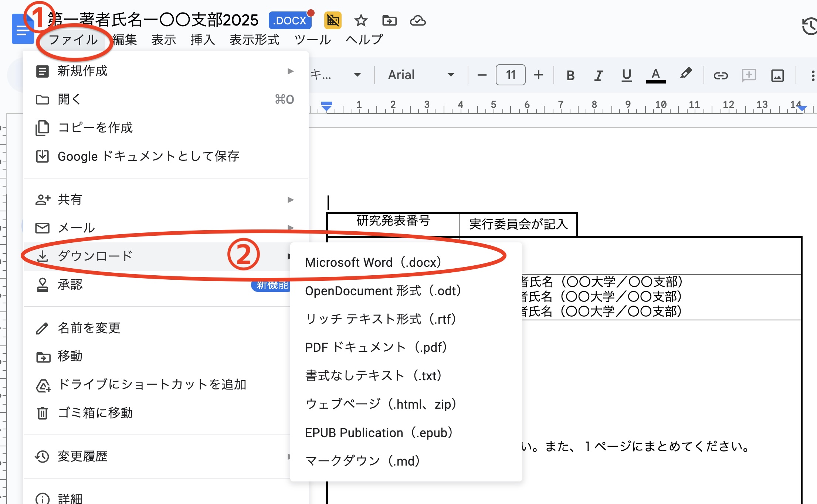
Task: Click the right indent marker on the ruler
Action: (802, 108)
